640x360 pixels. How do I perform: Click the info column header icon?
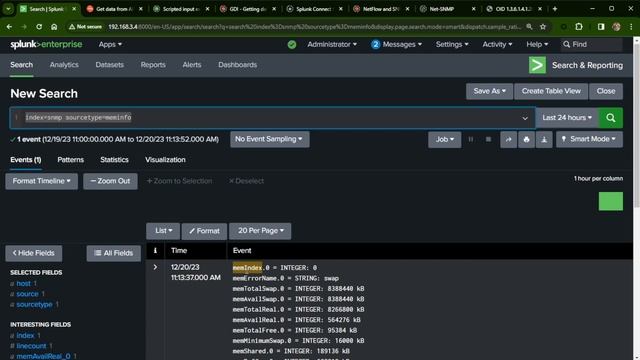tap(155, 251)
